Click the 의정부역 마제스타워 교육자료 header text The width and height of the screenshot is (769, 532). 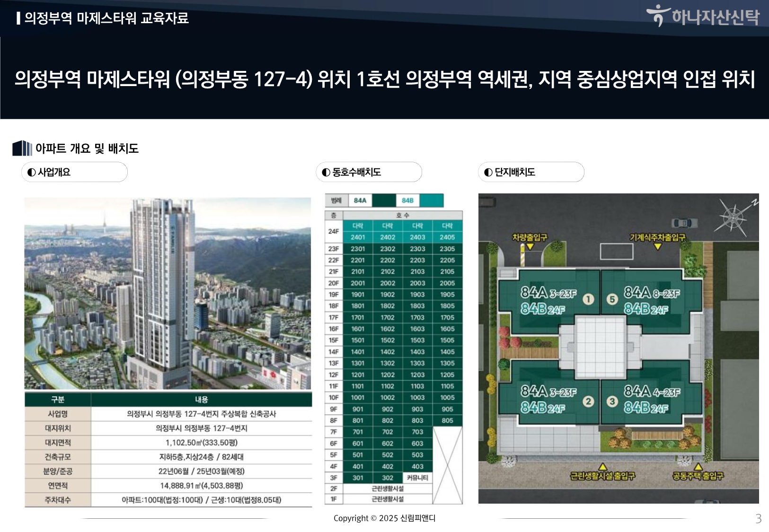106,18
